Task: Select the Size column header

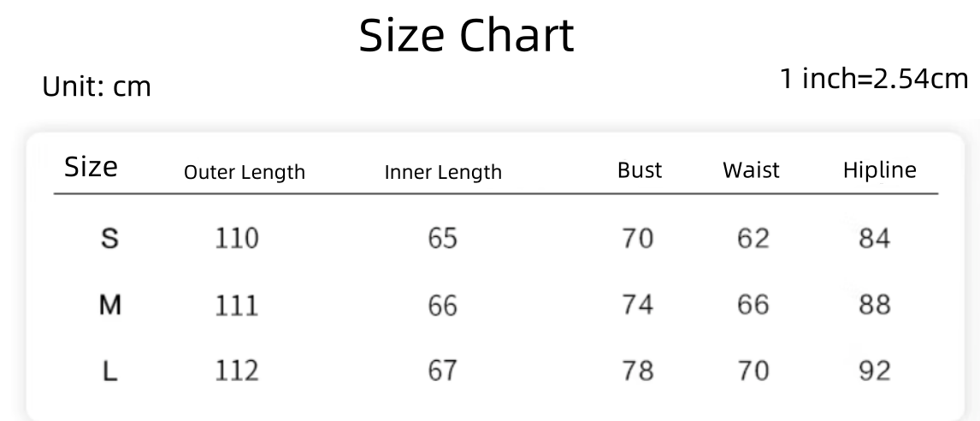Action: coord(91,167)
